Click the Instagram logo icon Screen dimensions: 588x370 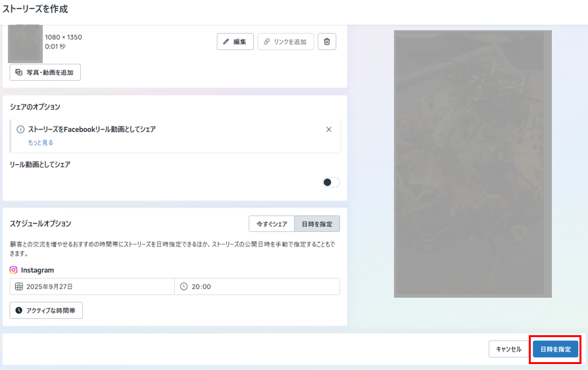click(x=14, y=270)
